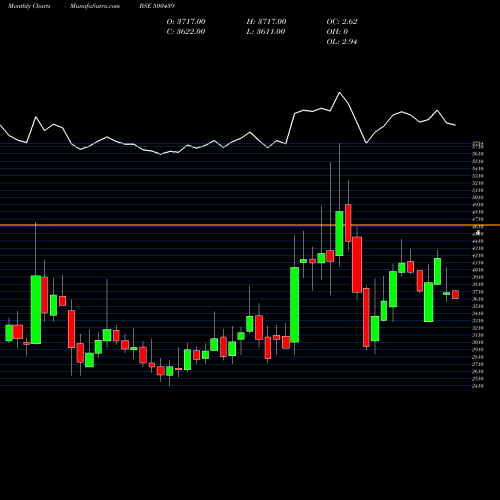500x500 pixels.
Task: Click the 3919 price axis label
Action: (x=478, y=277)
